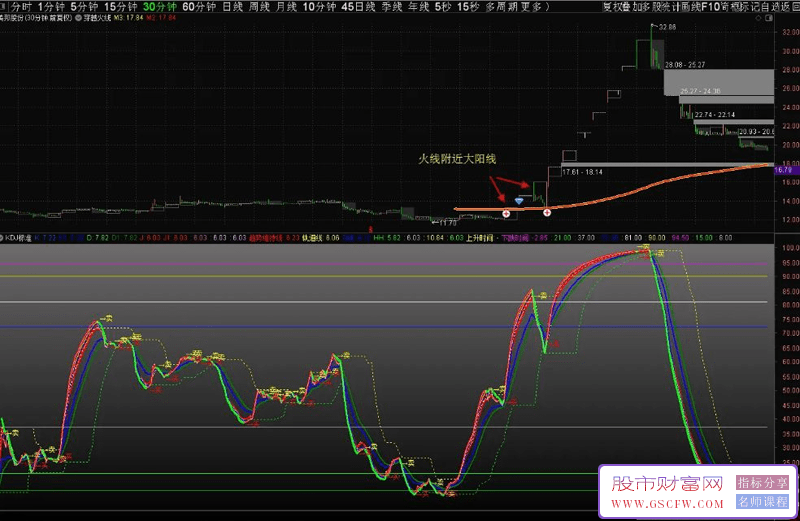This screenshot has width=800, height=521.
Task: Select the 15秒 period tab
Action: click(468, 7)
